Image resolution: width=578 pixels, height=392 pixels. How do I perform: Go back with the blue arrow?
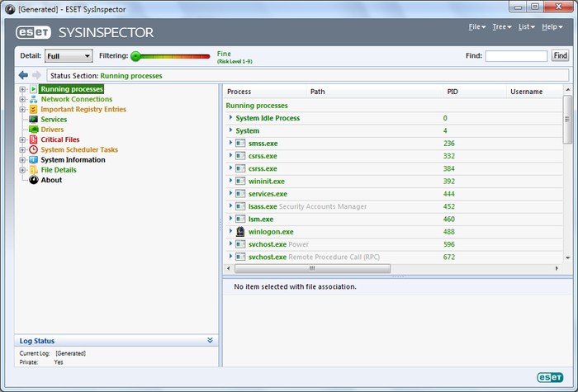click(23, 76)
